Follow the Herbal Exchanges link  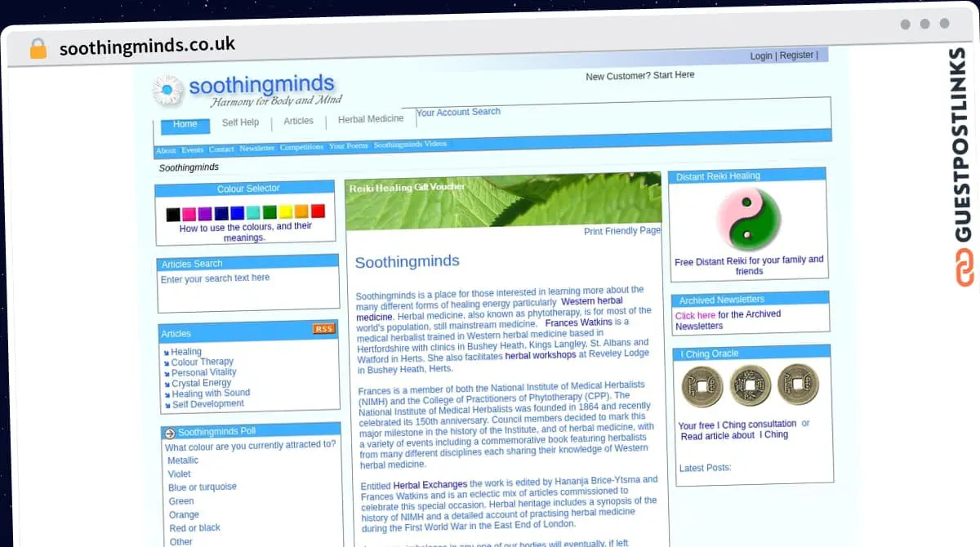[430, 485]
